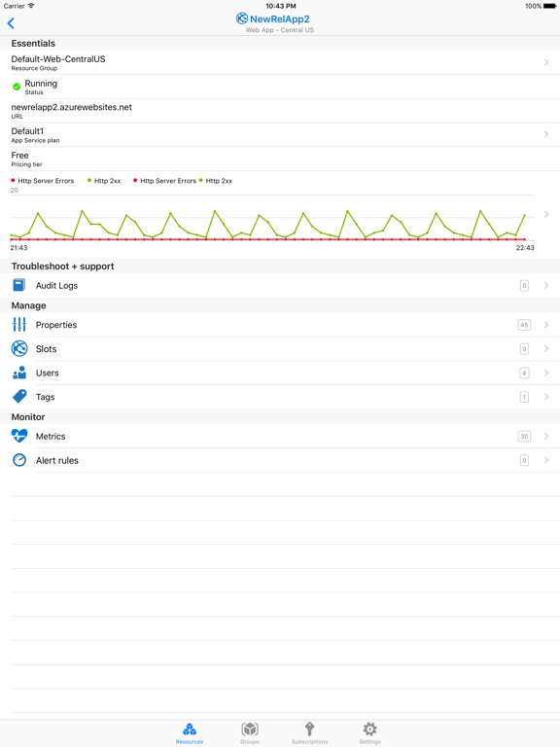Switch to the Groups tab
The height and width of the screenshot is (747, 560).
click(x=250, y=733)
